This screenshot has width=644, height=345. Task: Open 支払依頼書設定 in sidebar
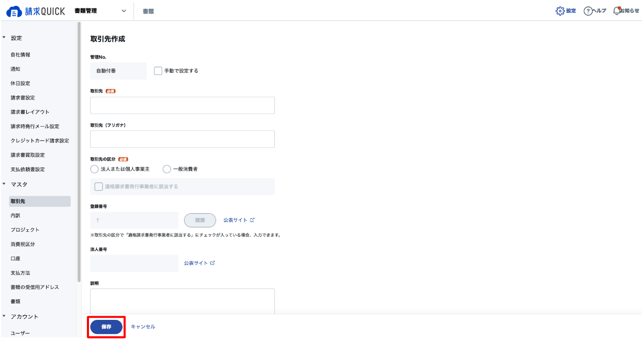click(28, 169)
